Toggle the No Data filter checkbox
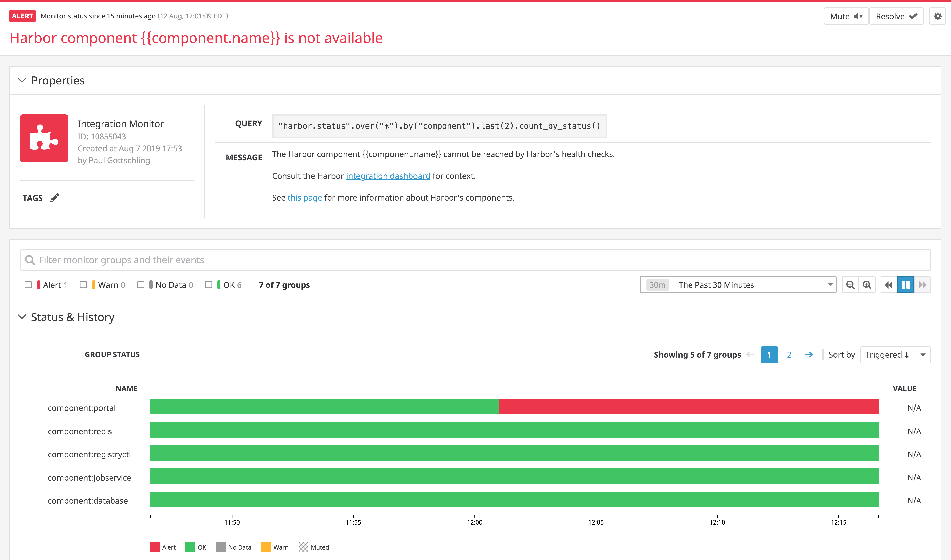 tap(141, 285)
